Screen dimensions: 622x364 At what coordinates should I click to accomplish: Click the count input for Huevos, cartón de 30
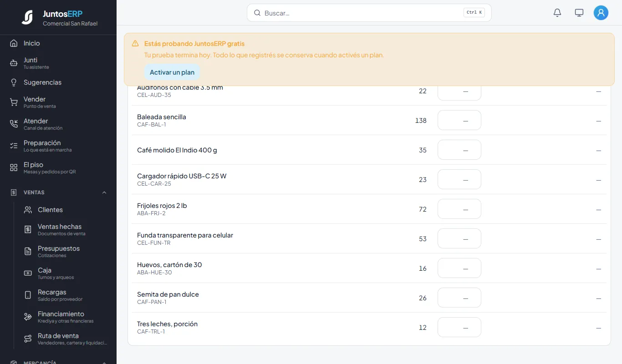459,268
